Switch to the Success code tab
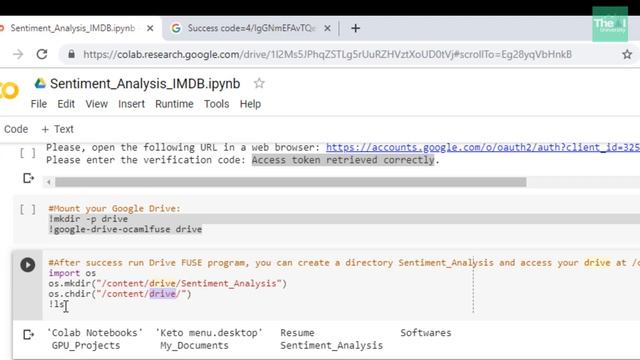640x360 pixels. 251,28
